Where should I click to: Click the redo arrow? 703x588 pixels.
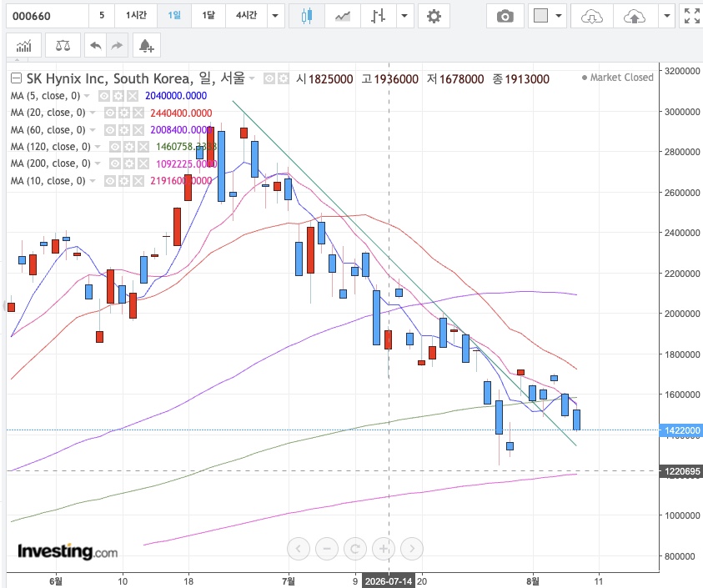click(117, 45)
